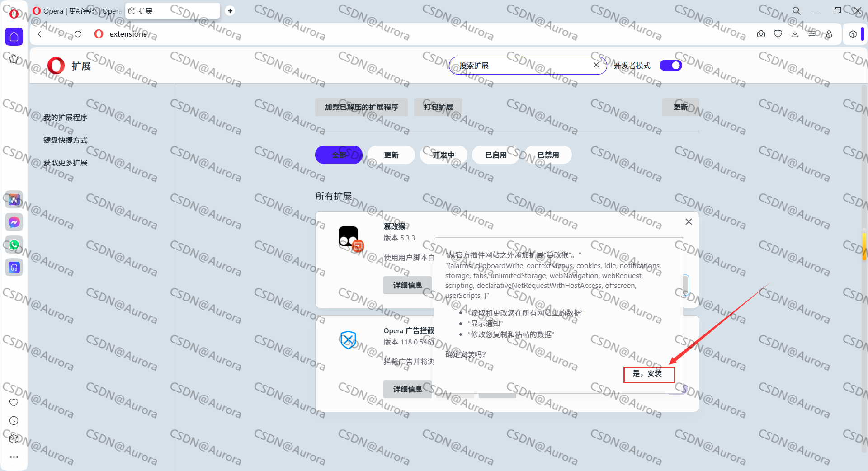Screen dimensions: 868x471
Task: Switch to the Opera update complete tab
Action: pos(77,11)
